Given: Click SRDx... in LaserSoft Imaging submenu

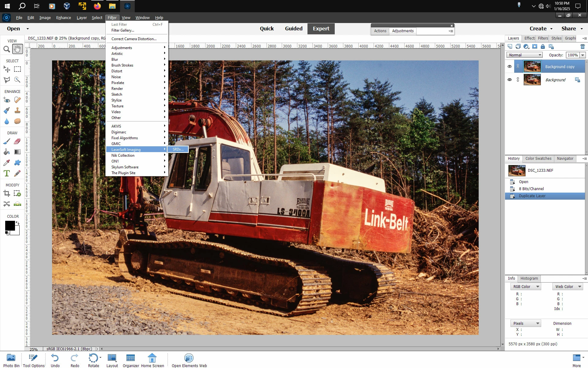Looking at the screenshot, I should [x=178, y=149].
